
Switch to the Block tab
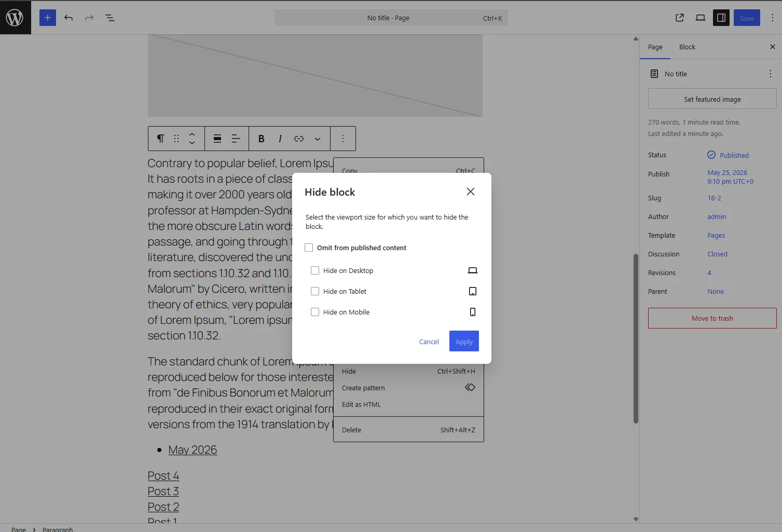pos(687,47)
